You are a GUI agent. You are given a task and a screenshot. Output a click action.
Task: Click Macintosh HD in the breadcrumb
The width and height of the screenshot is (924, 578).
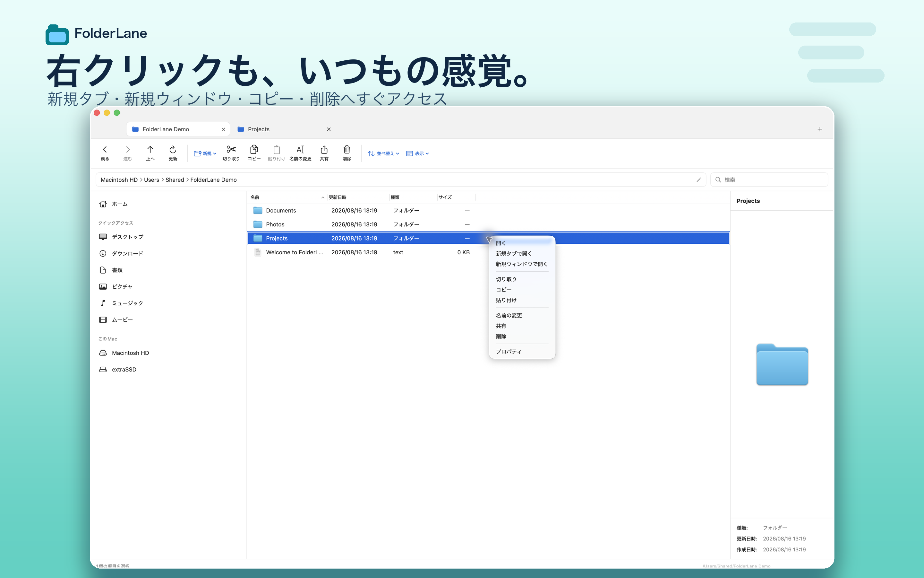tap(119, 180)
